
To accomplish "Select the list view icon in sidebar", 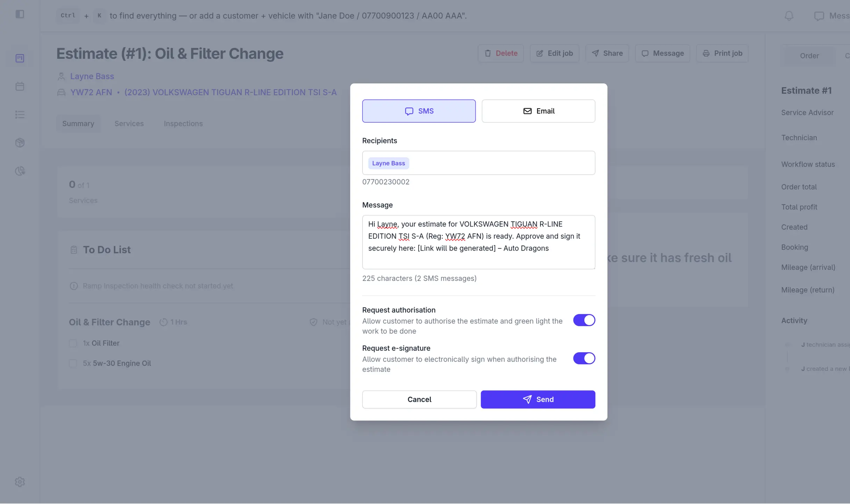I will (20, 114).
